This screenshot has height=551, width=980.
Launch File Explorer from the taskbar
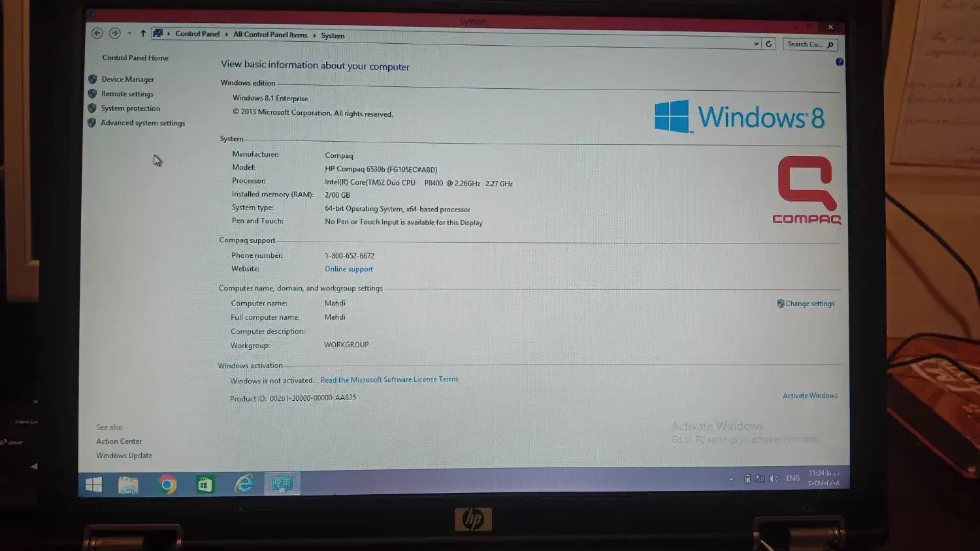[x=128, y=484]
